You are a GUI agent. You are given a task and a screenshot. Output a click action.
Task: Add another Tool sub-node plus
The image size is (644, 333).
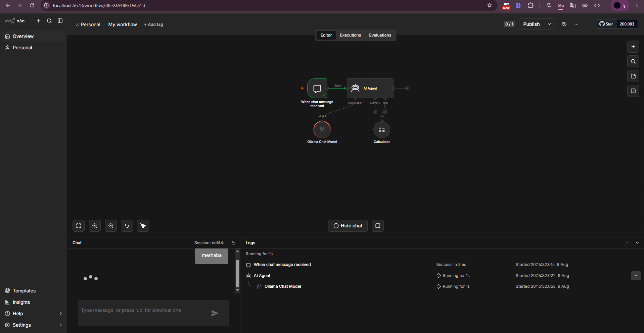click(x=385, y=112)
